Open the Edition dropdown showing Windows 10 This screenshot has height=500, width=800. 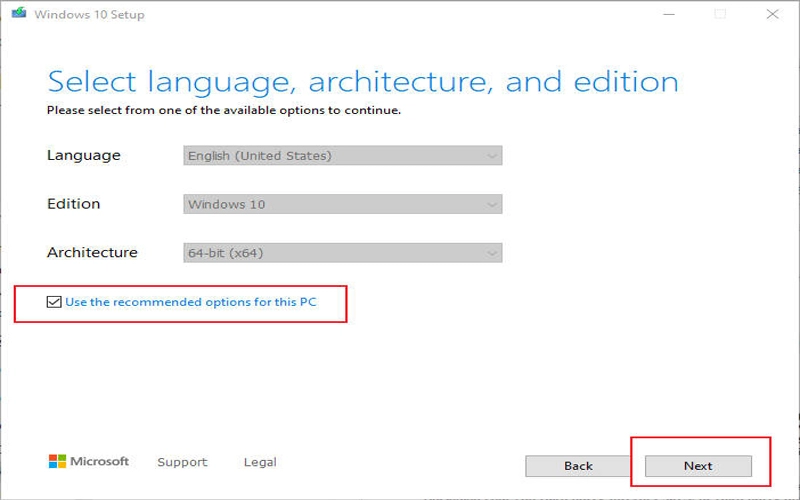[342, 204]
